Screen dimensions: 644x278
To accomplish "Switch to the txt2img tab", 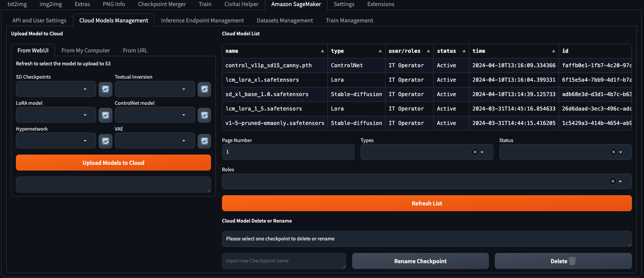I will [x=17, y=4].
